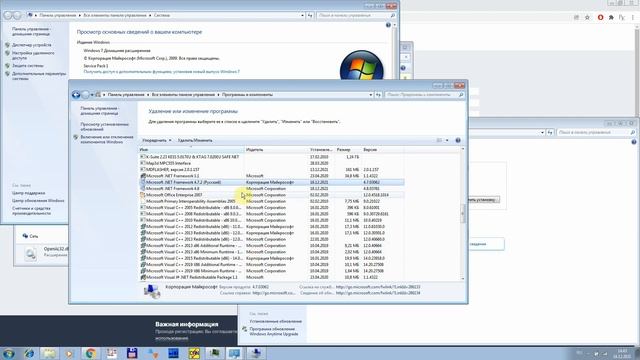Click the Forward arrow in Programs window

coord(85,95)
